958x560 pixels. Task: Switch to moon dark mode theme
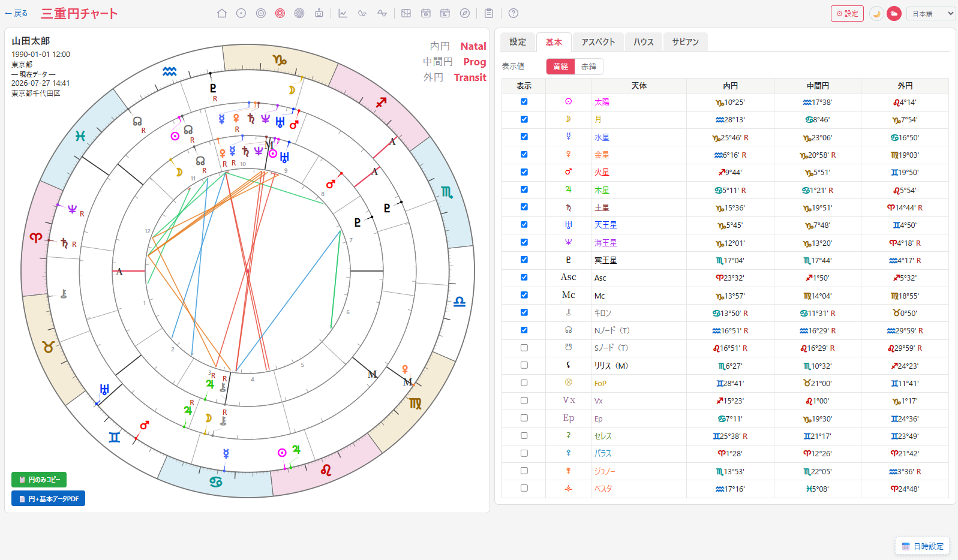click(x=876, y=14)
